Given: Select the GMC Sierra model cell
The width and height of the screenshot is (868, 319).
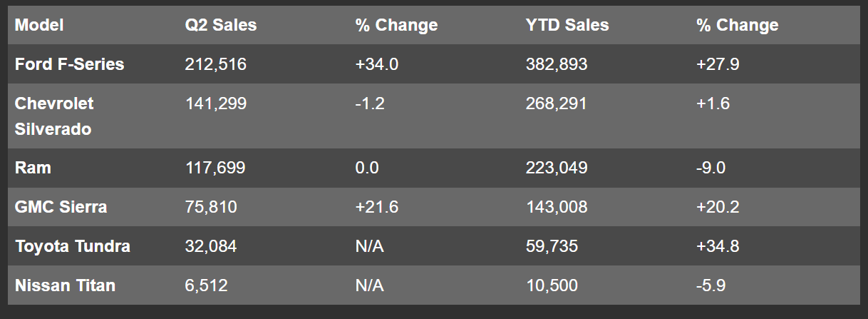Looking at the screenshot, I should tap(61, 207).
